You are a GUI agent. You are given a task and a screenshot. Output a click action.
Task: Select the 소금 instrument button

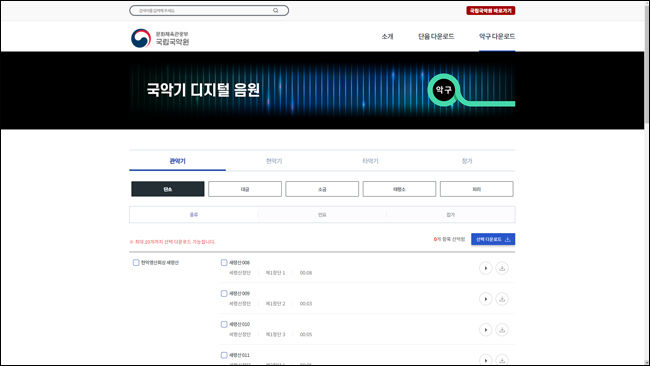[322, 189]
